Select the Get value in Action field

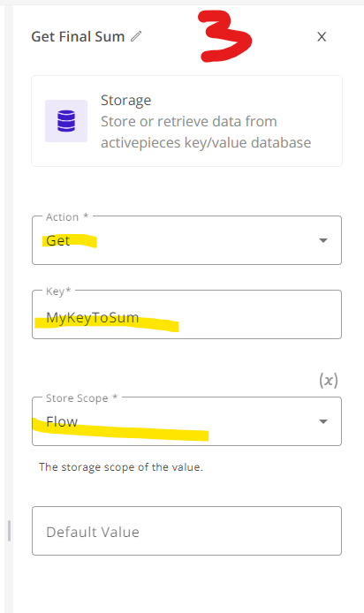[58, 240]
